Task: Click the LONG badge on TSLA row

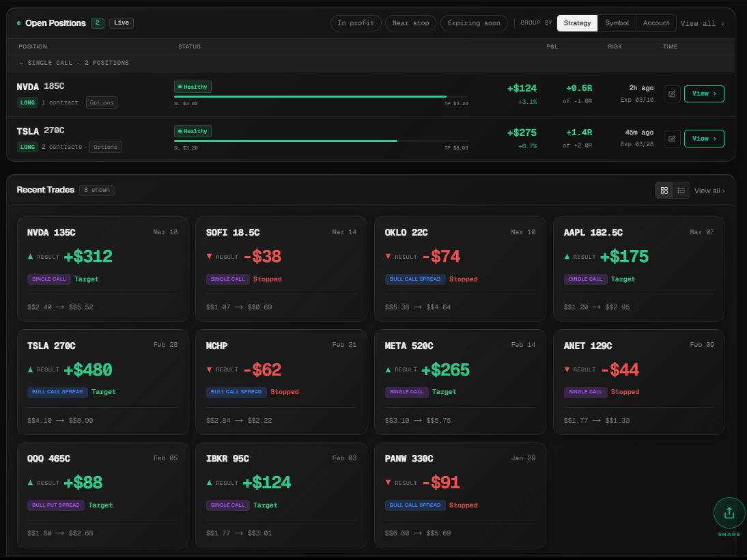Action: [x=27, y=147]
